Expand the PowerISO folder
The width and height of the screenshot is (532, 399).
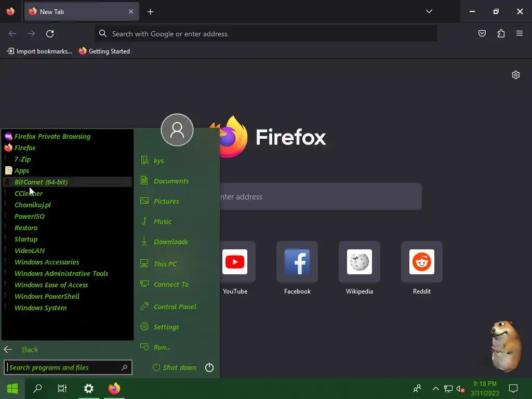[x=68, y=217]
